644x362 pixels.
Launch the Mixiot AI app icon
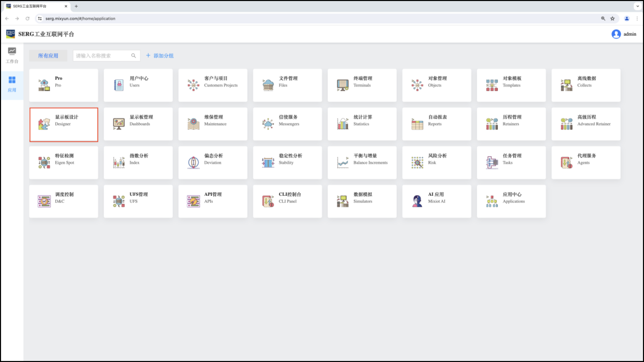pos(417,201)
